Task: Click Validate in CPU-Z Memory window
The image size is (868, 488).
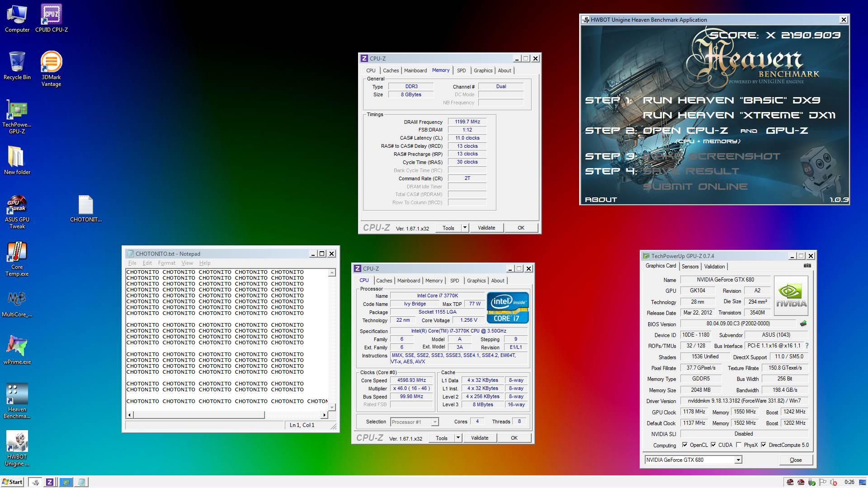Action: (486, 228)
